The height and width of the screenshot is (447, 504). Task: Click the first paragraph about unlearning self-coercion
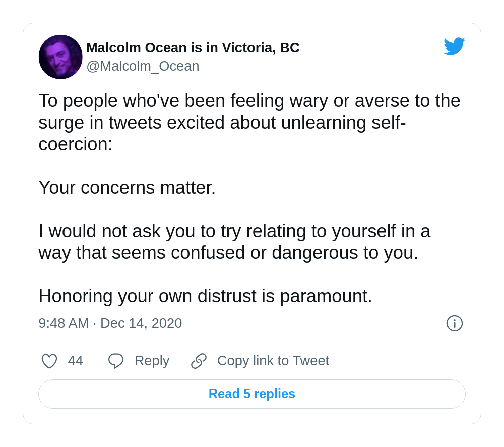249,122
